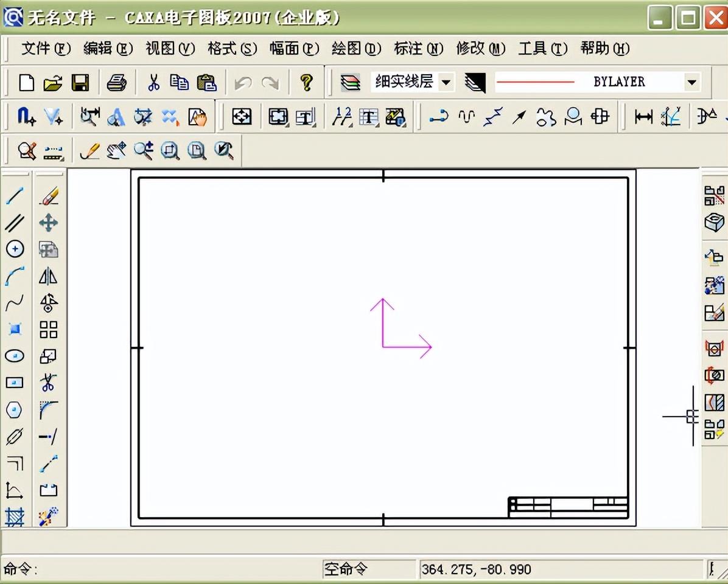The image size is (728, 584).
Task: Open the 帮助(H) menu
Action: [x=605, y=48]
